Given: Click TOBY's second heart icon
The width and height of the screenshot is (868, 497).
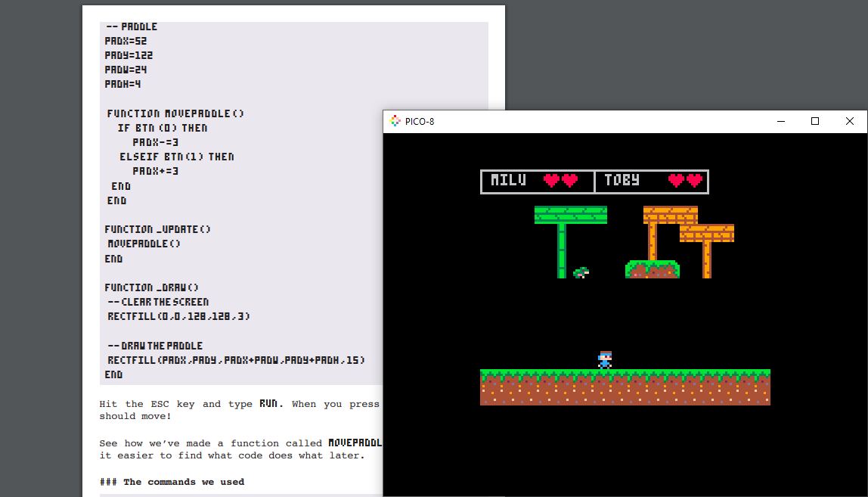Looking at the screenshot, I should point(694,180).
